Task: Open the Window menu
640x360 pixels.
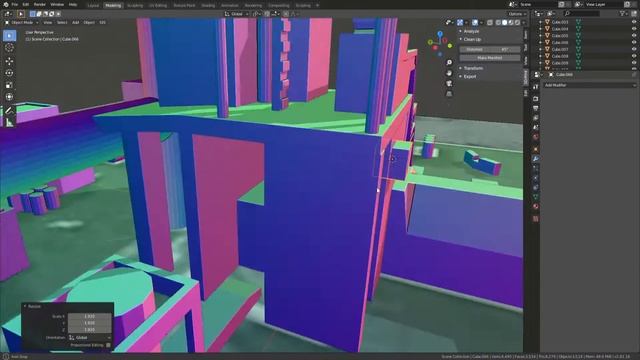Action: (x=57, y=4)
